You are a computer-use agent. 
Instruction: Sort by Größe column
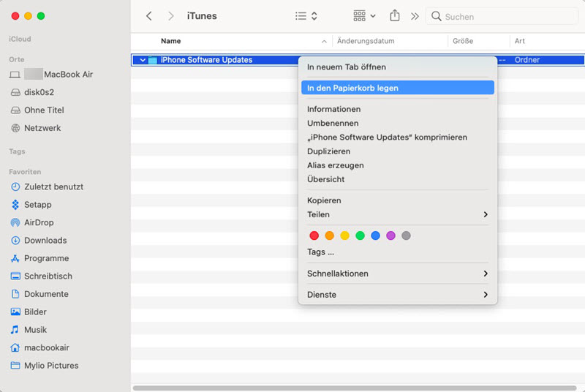(x=463, y=41)
